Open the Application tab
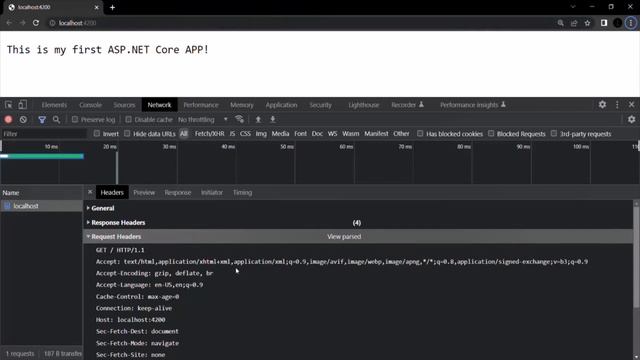Image resolution: width=640 pixels, height=360 pixels. [281, 105]
